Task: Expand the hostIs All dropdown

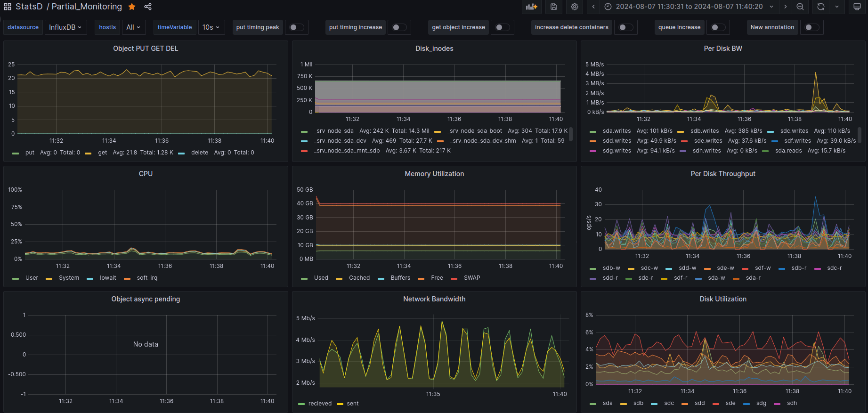Action: point(133,27)
